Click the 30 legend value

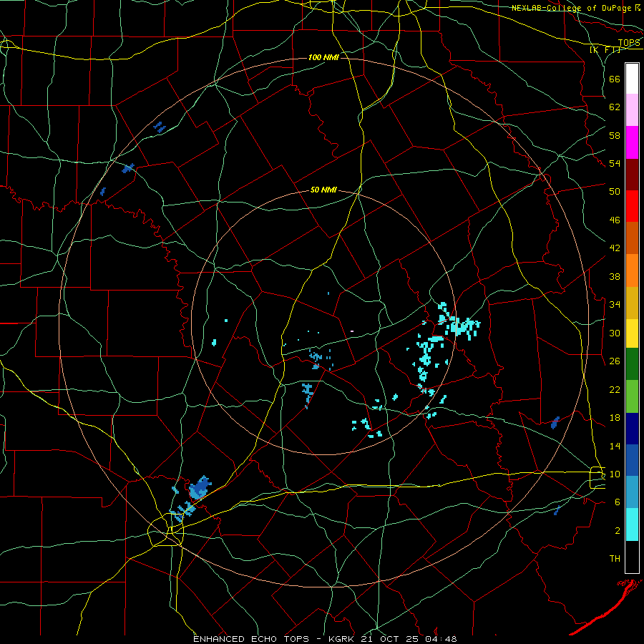coord(615,333)
